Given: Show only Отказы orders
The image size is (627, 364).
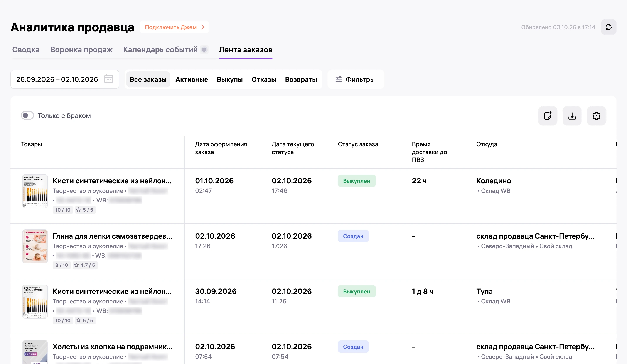Looking at the screenshot, I should click(x=264, y=79).
